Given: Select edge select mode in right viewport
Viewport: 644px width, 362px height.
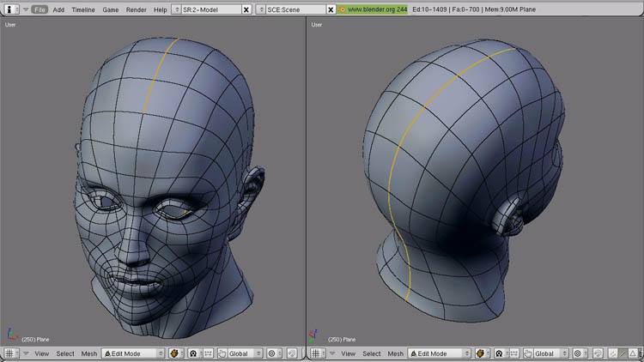Looking at the screenshot, I should coord(623,353).
